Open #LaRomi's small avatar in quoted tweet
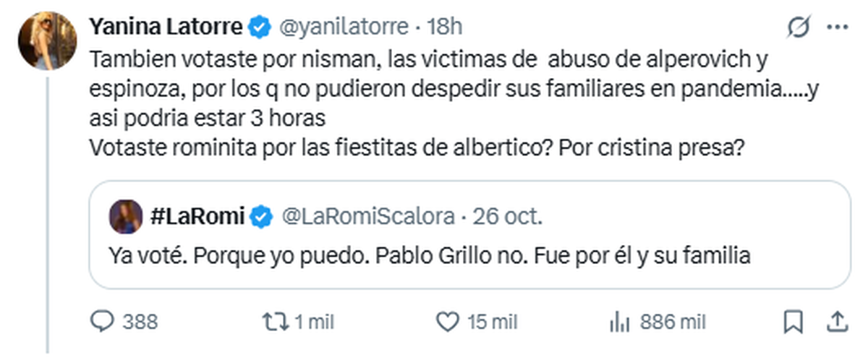This screenshot has height=360, width=868. coord(126,216)
